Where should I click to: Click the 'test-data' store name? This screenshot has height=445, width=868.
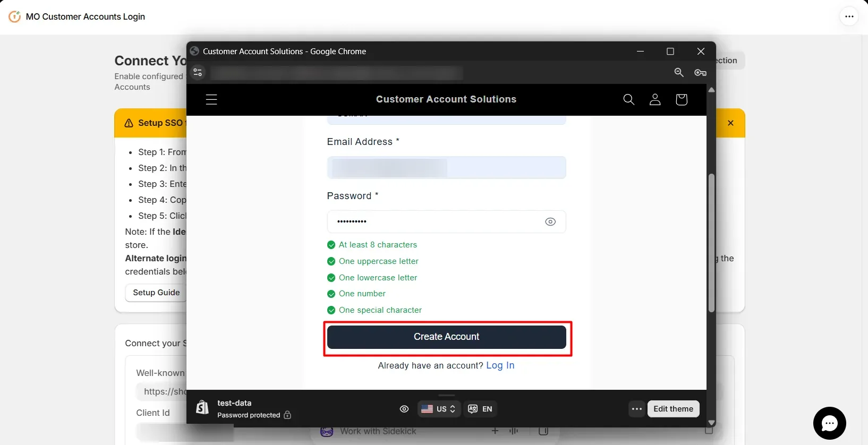234,403
